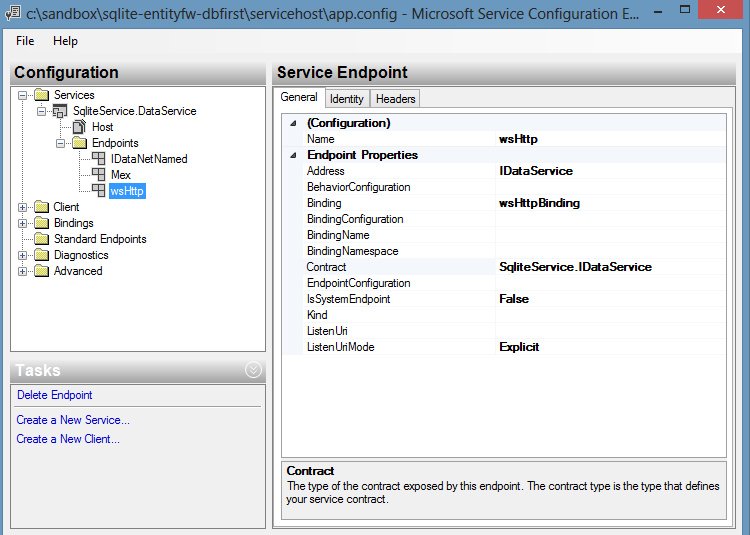
Task: Click Create a New Service link
Action: (x=73, y=420)
